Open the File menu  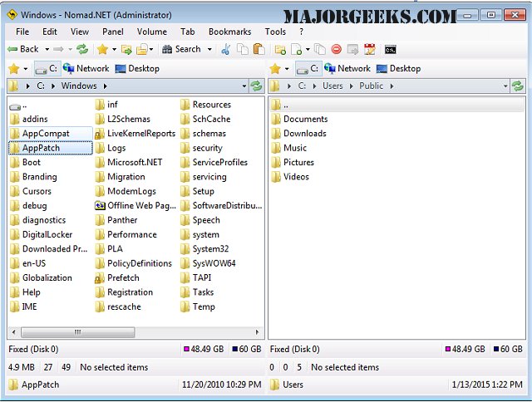(22, 32)
